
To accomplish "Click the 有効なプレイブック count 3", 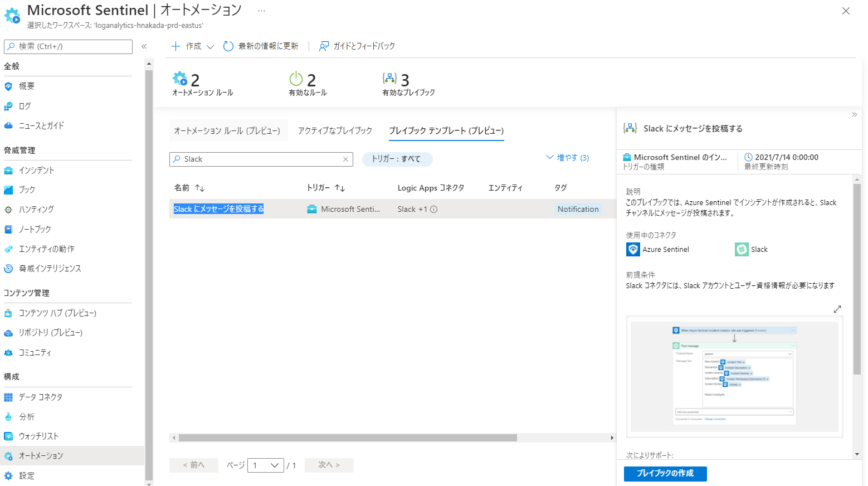I will point(405,80).
